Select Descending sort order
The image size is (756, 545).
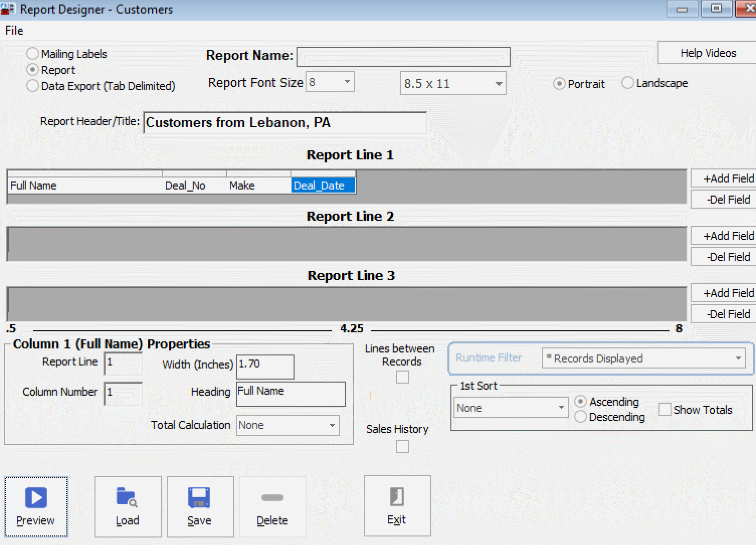tap(581, 417)
